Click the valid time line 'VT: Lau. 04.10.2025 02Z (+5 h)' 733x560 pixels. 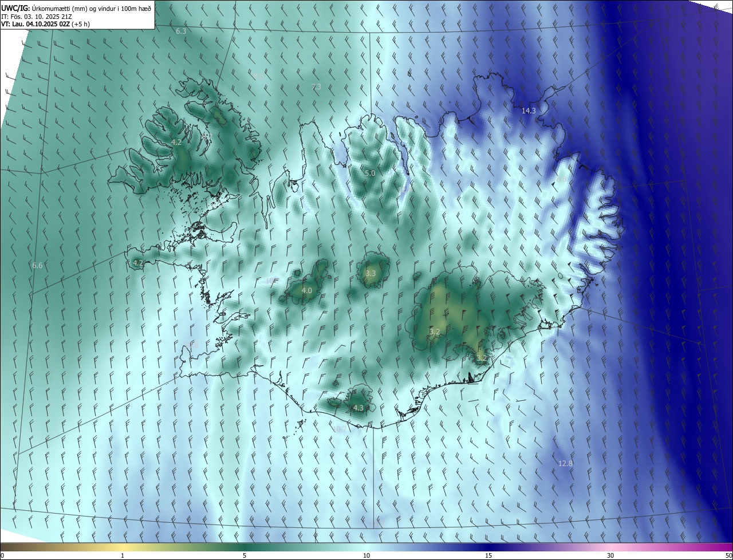45,24
